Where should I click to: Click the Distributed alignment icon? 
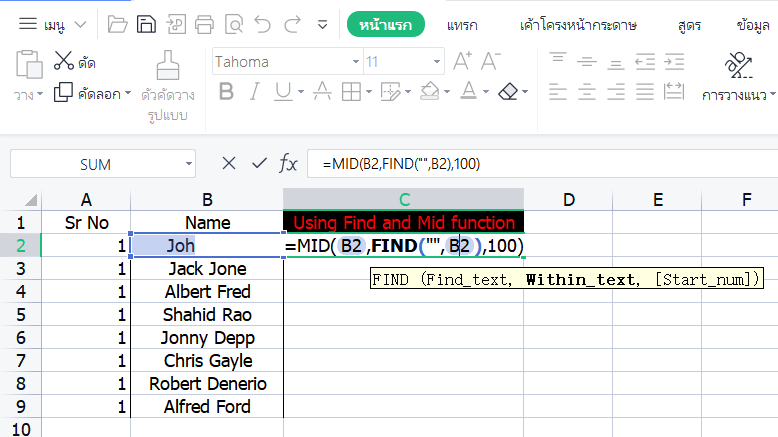pos(674,92)
